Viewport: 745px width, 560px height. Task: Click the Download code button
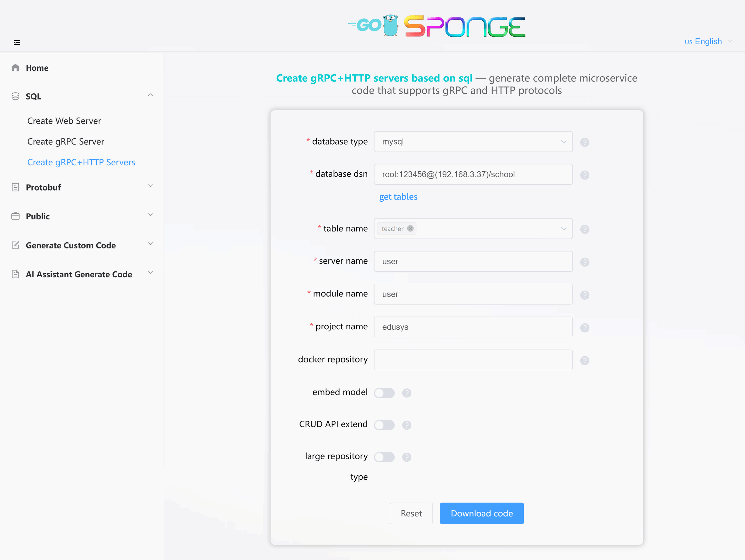point(481,513)
